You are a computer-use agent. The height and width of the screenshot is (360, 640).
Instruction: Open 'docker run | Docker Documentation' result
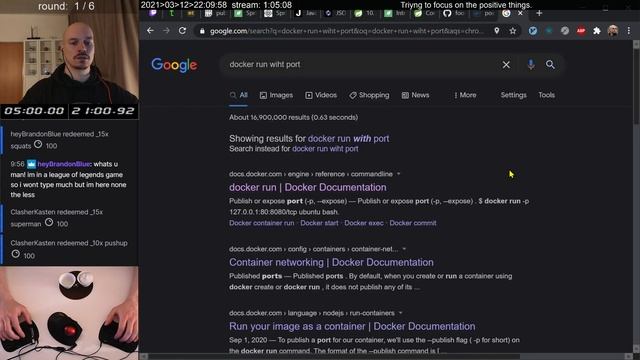click(x=307, y=187)
